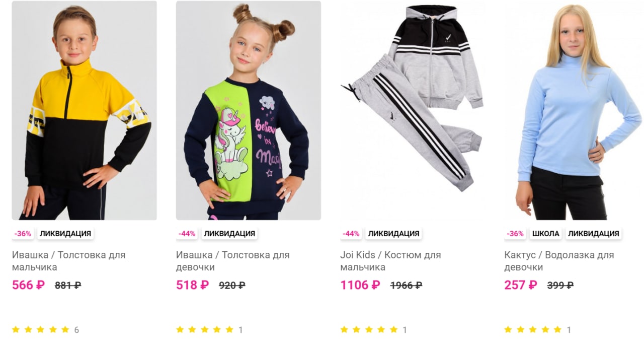This screenshot has width=644, height=346.
Task: Click ЛИКВИДАЦИЯ badge on the Joi Kids suit
Action: point(393,234)
